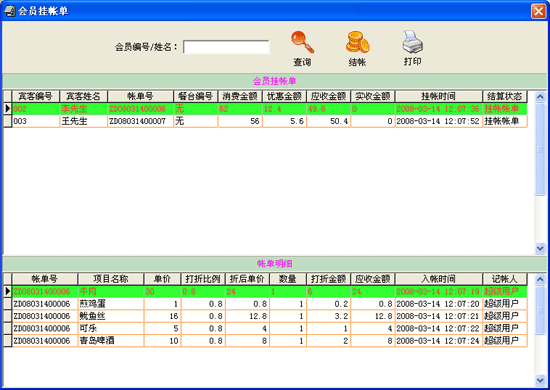Select item name 牛肉 cell
Viewport: 550px width, 390px height.
(111, 291)
